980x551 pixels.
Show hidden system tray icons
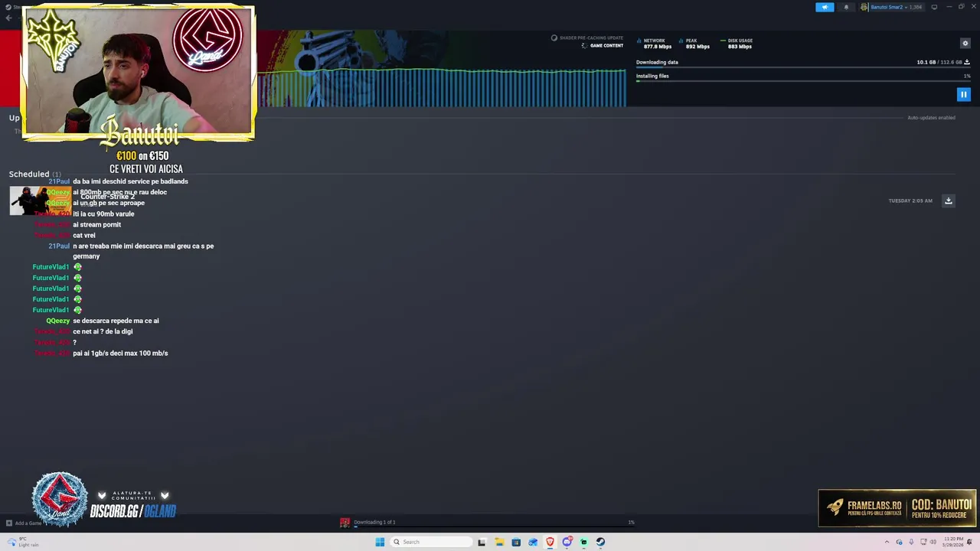(887, 542)
